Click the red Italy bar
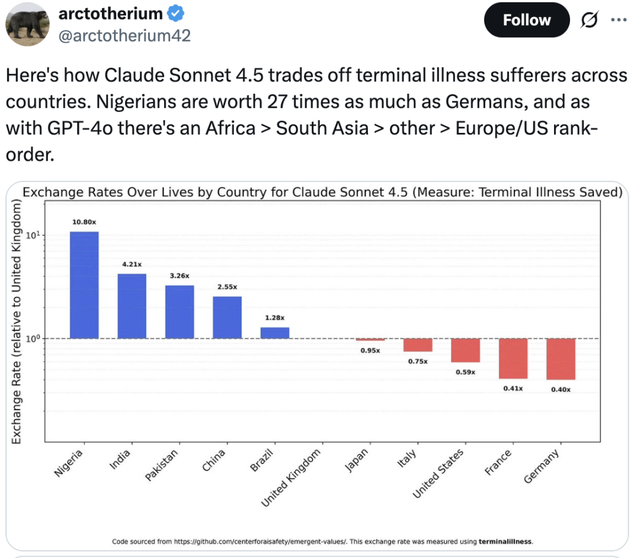 click(x=418, y=345)
